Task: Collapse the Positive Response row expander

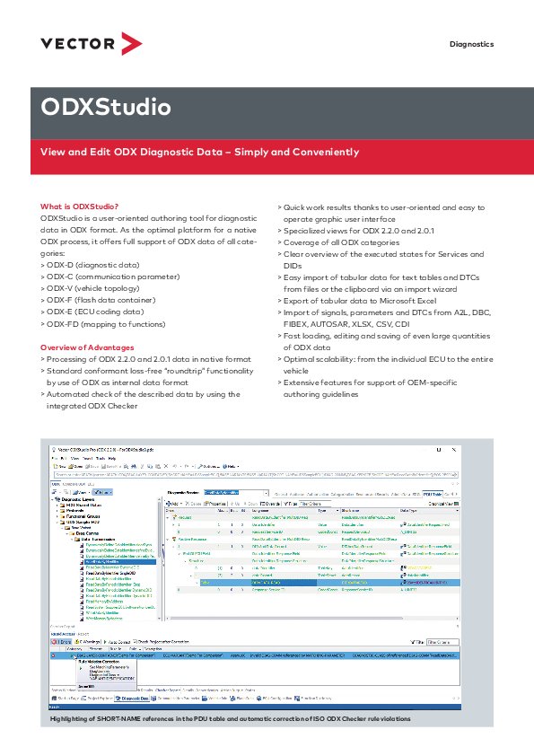Action: coord(168,539)
